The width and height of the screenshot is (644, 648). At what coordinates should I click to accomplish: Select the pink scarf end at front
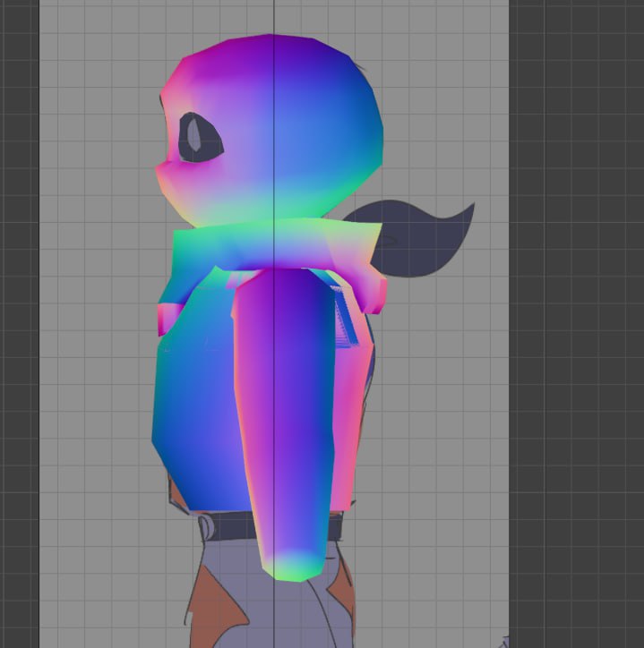(167, 318)
